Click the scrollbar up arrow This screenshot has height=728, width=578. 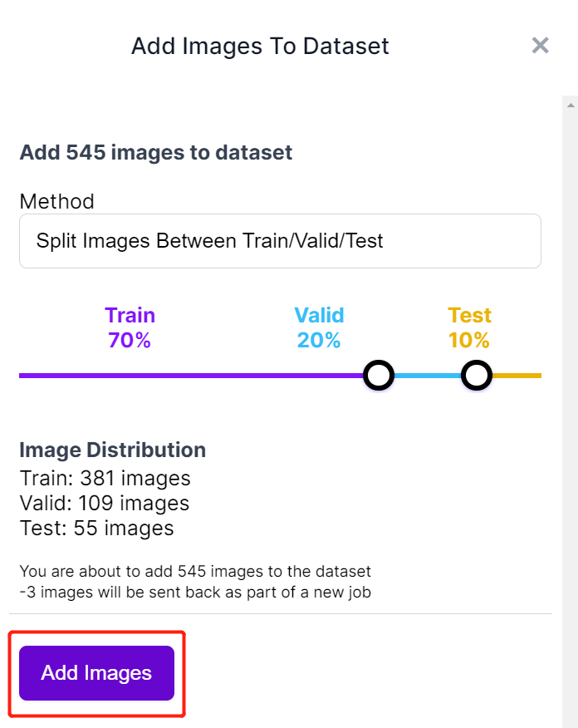click(571, 103)
